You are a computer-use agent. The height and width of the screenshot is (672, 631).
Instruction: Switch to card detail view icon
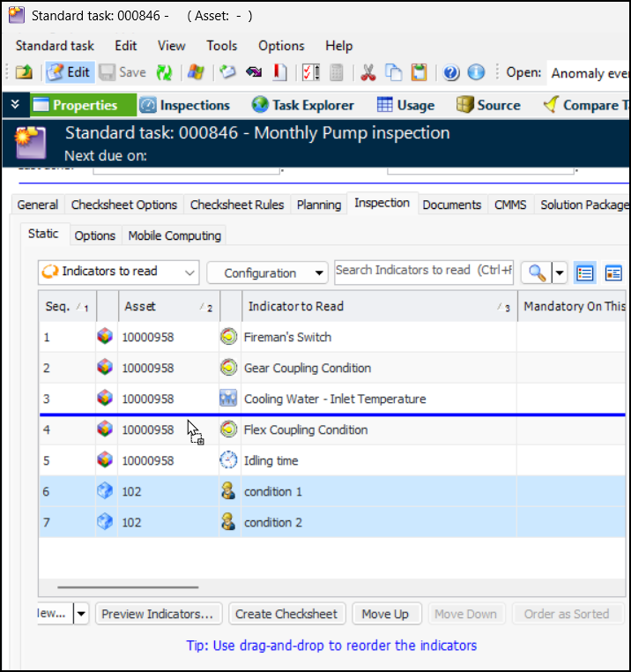tap(613, 273)
